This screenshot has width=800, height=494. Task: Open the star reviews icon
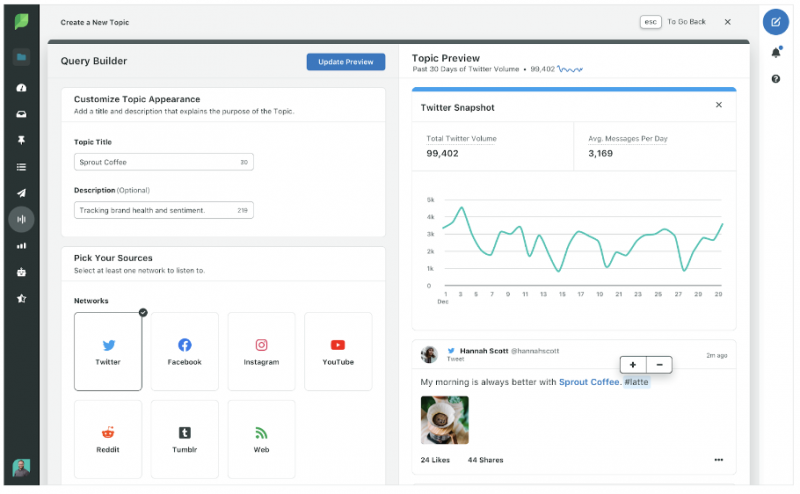coord(21,299)
